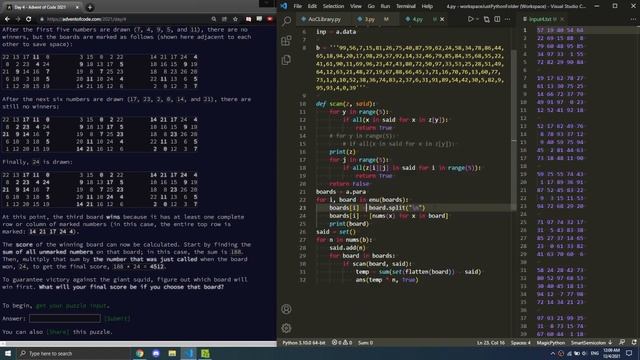
Task: Click the Submit answer link
Action: [117, 318]
